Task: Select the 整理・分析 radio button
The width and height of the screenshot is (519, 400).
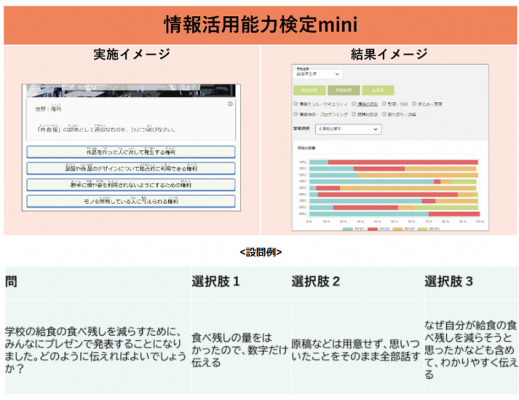Action: [x=384, y=104]
